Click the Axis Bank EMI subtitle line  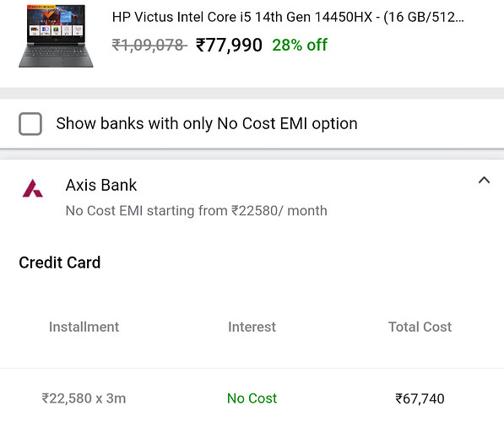pos(197,211)
